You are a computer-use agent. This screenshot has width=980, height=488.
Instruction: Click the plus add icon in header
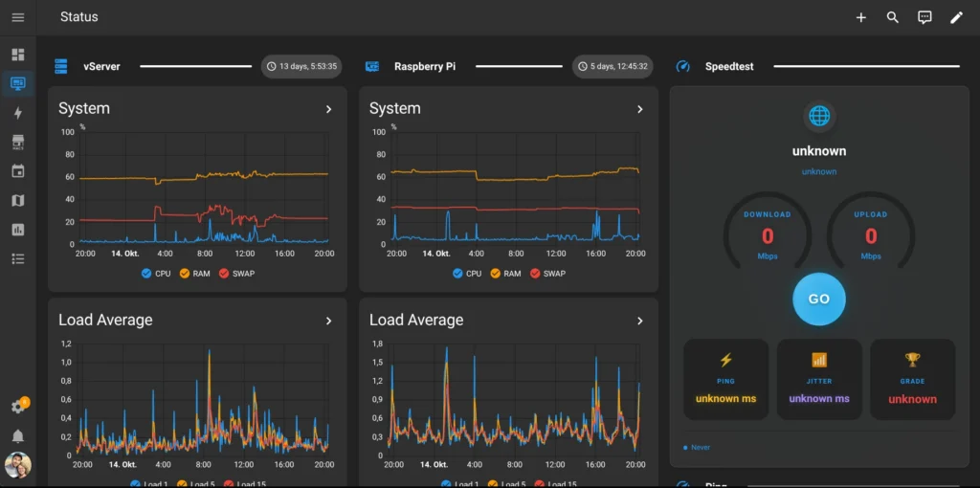click(861, 17)
